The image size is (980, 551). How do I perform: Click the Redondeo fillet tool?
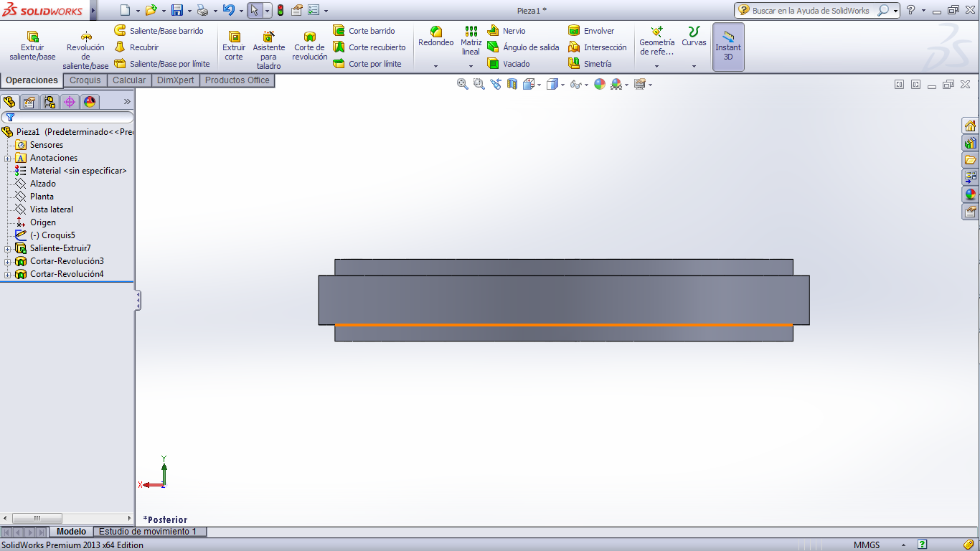435,37
